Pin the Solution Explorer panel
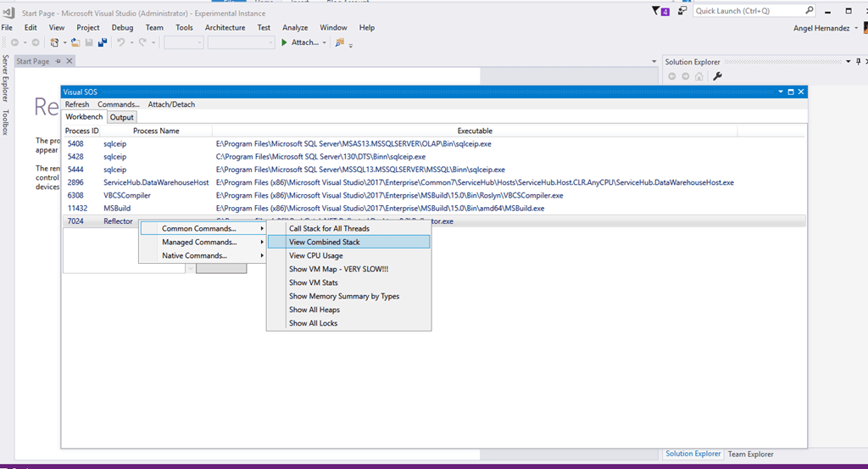The width and height of the screenshot is (868, 469). 857,62
